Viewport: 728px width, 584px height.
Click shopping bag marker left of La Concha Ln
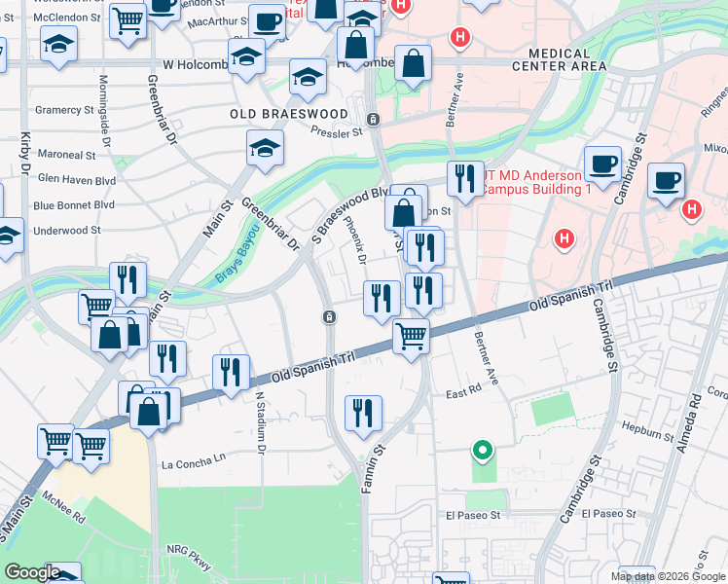coord(148,411)
